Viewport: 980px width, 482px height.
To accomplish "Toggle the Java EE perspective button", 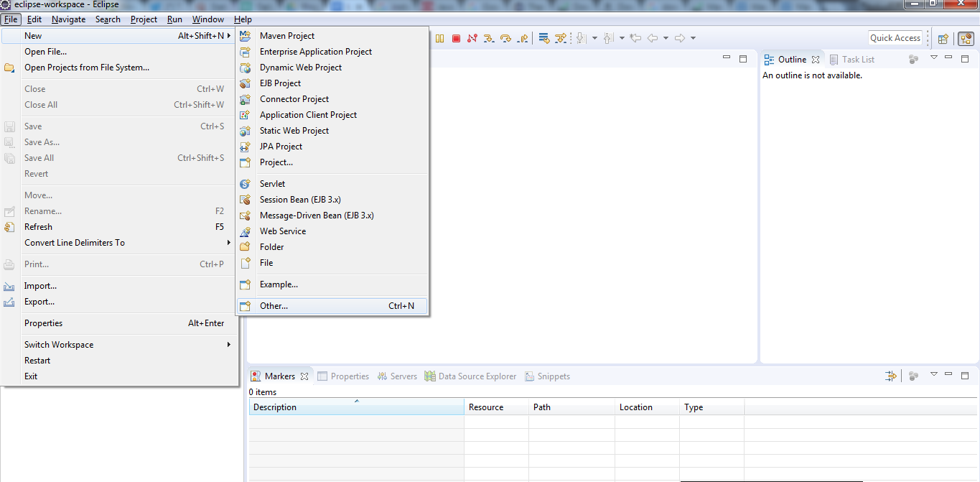I will click(x=966, y=40).
